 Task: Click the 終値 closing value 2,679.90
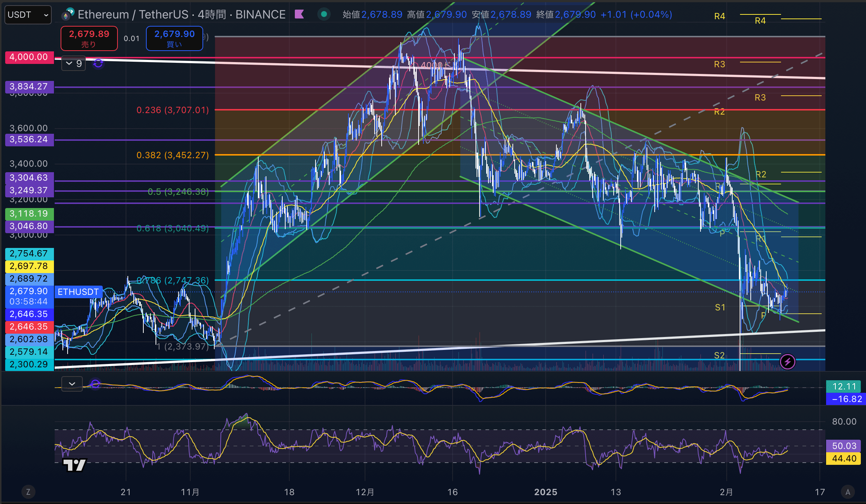[x=575, y=15]
